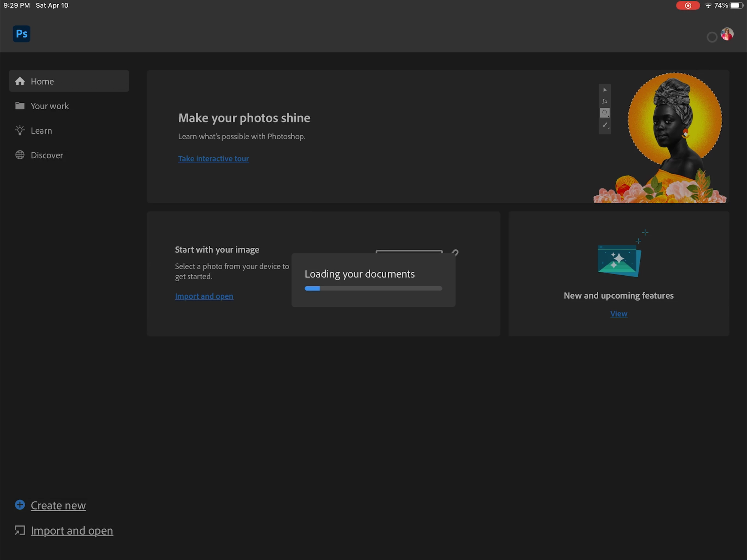Click the cloud sync status circle
747x560 pixels.
(x=711, y=37)
